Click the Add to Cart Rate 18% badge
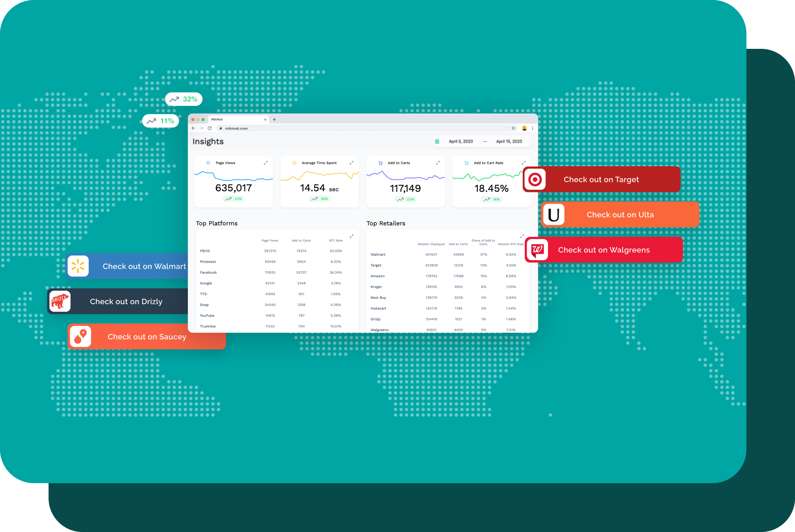 pyautogui.click(x=492, y=199)
